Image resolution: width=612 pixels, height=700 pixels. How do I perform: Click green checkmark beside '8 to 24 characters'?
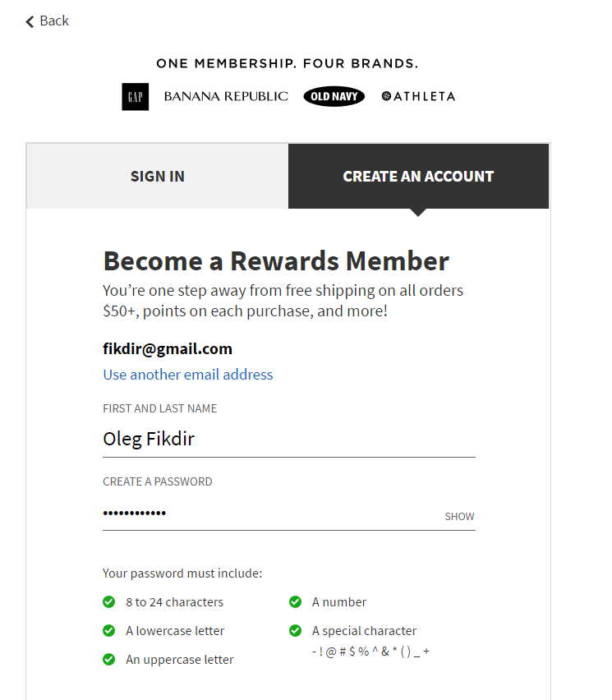click(108, 602)
